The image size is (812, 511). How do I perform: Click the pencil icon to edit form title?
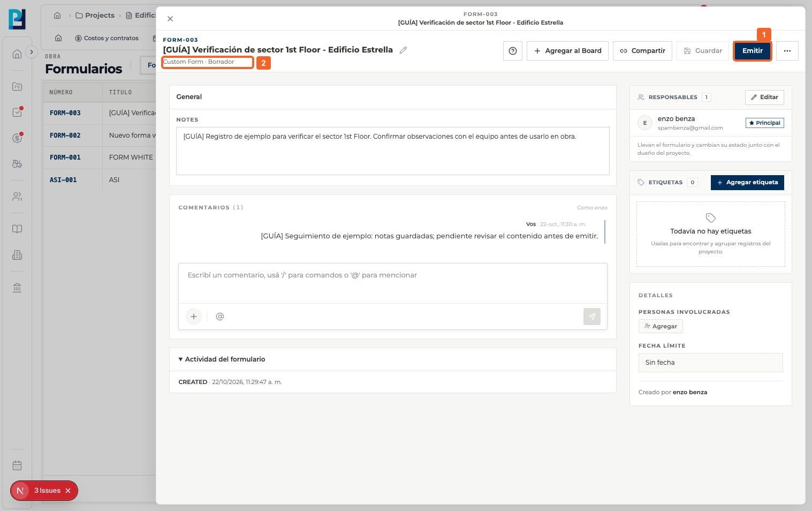[x=403, y=50]
